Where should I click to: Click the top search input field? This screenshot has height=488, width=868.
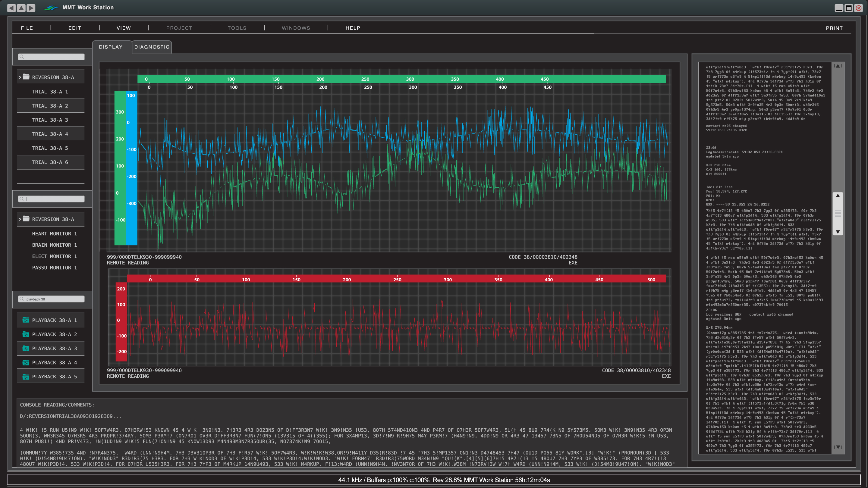coord(51,57)
